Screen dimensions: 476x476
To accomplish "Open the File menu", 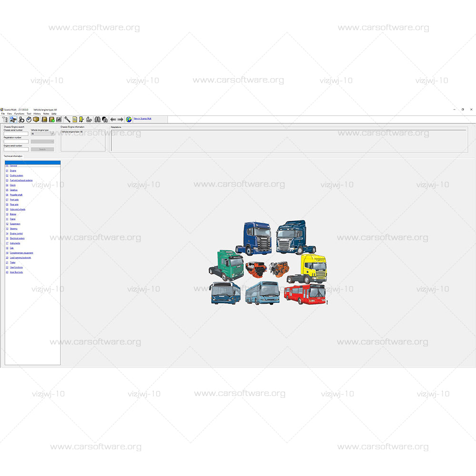I will (x=3, y=114).
